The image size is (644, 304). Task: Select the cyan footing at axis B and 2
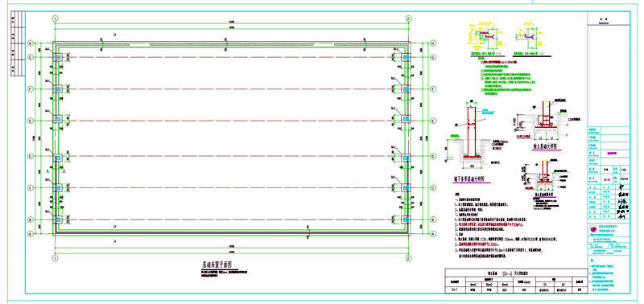coord(407,219)
